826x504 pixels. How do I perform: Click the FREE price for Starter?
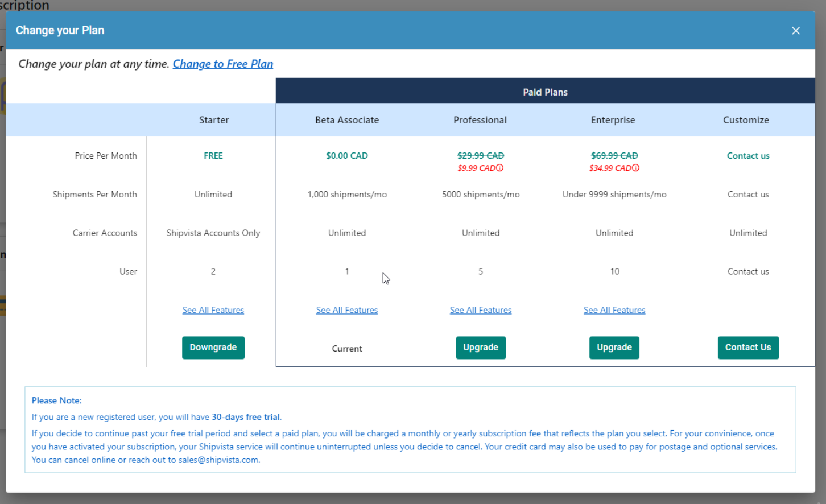[213, 156]
